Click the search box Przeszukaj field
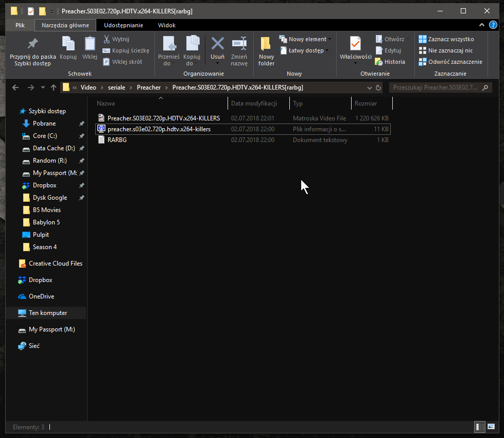Image resolution: width=504 pixels, height=438 pixels. pyautogui.click(x=435, y=87)
